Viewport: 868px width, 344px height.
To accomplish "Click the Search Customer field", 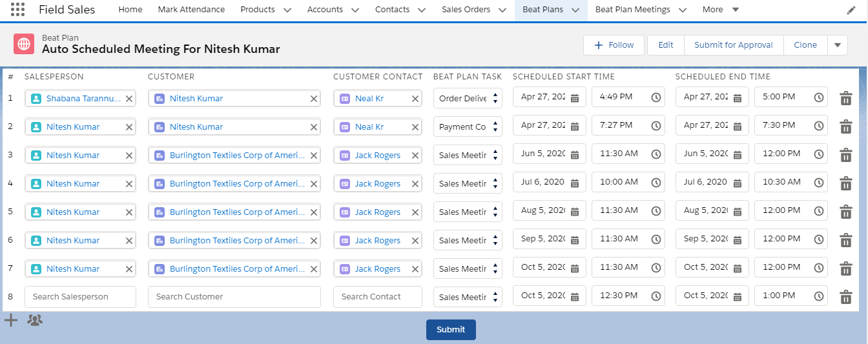I will (x=234, y=297).
